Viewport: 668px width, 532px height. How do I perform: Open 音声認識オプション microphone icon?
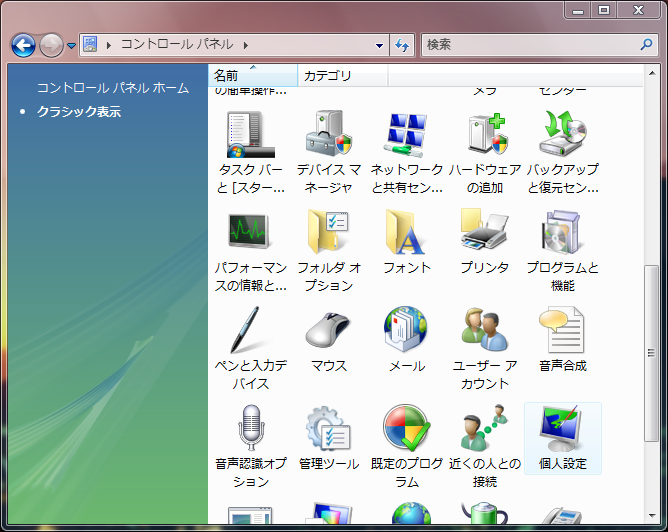coord(251,428)
